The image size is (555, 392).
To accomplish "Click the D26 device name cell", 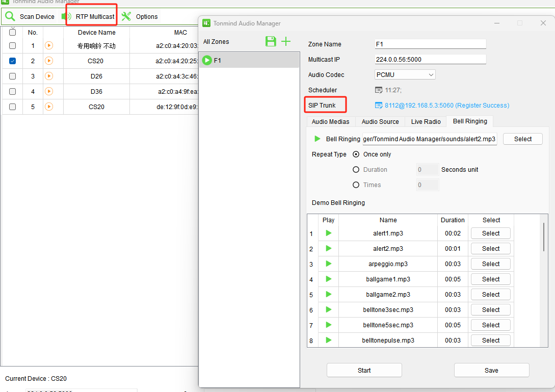I will (x=96, y=76).
